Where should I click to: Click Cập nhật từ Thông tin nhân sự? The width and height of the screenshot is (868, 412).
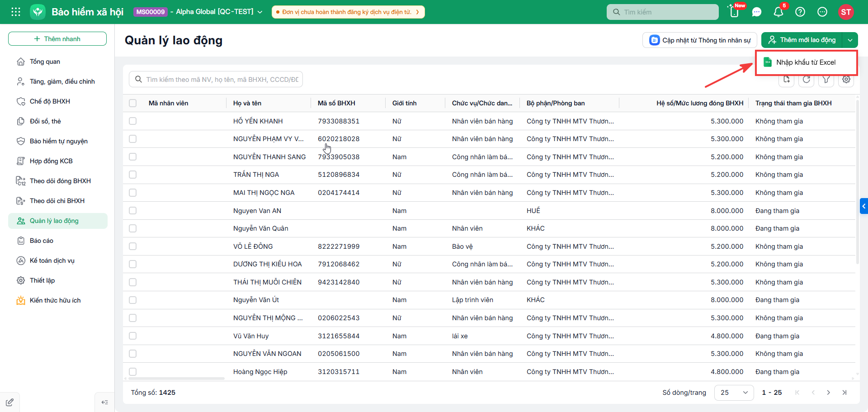pos(699,40)
